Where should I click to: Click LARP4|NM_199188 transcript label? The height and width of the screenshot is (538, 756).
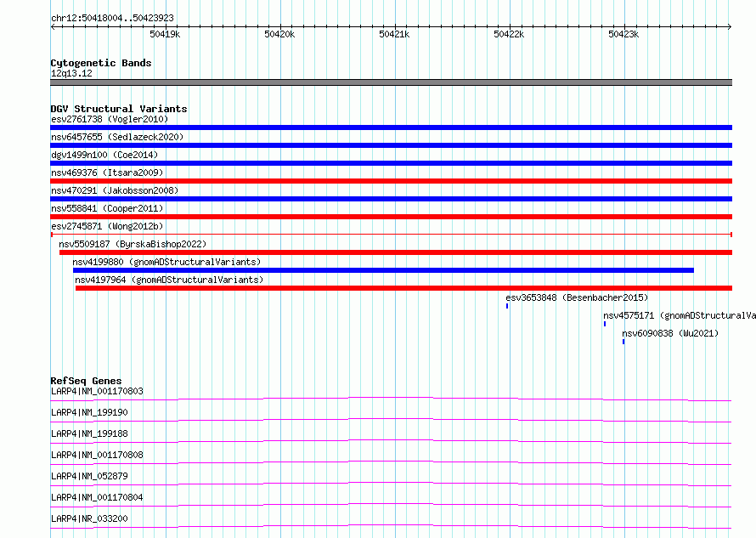[89, 433]
